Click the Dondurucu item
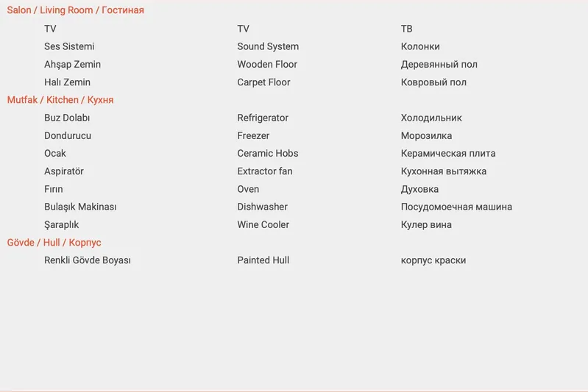The width and height of the screenshot is (588, 392). point(68,136)
